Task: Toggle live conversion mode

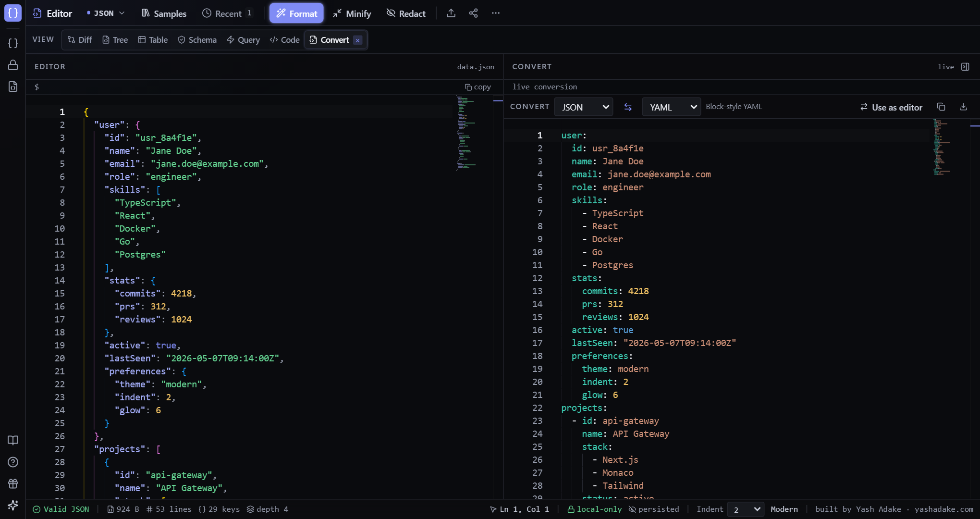Action: click(945, 67)
